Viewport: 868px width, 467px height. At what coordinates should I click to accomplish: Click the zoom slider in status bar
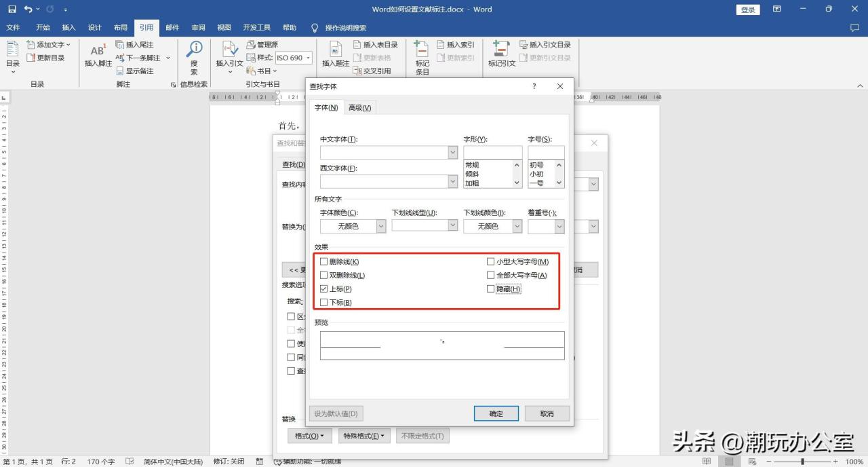pos(804,462)
